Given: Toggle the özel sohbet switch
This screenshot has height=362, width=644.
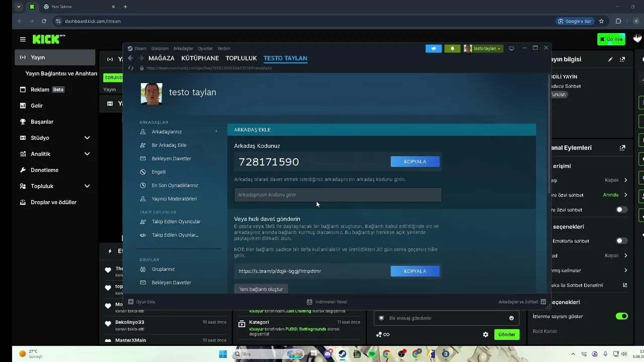Looking at the screenshot, I should 622,210.
